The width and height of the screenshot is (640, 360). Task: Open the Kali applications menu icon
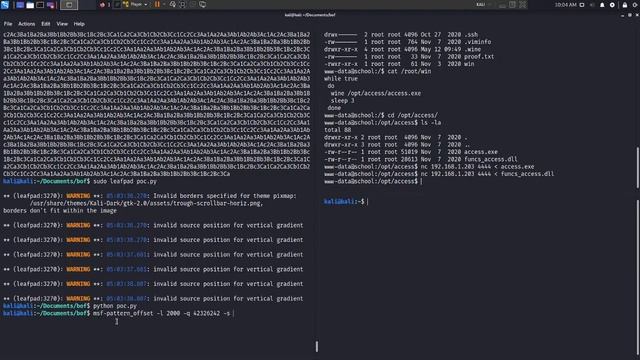click(5, 5)
